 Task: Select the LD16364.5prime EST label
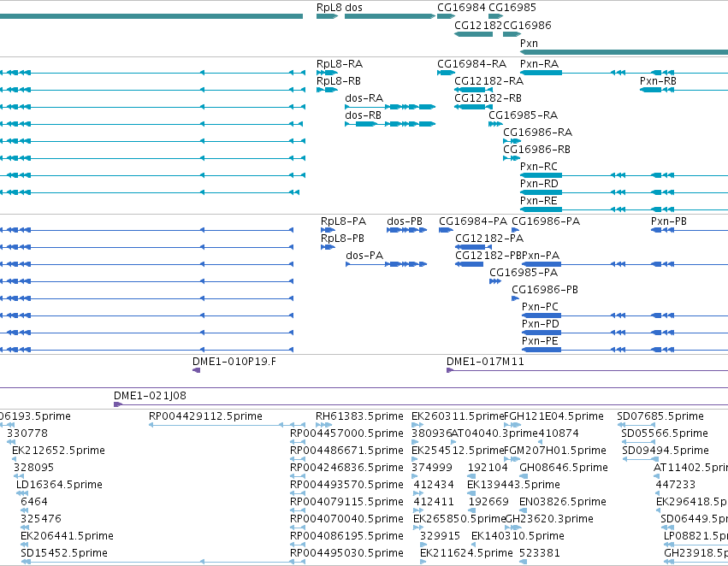tap(59, 486)
